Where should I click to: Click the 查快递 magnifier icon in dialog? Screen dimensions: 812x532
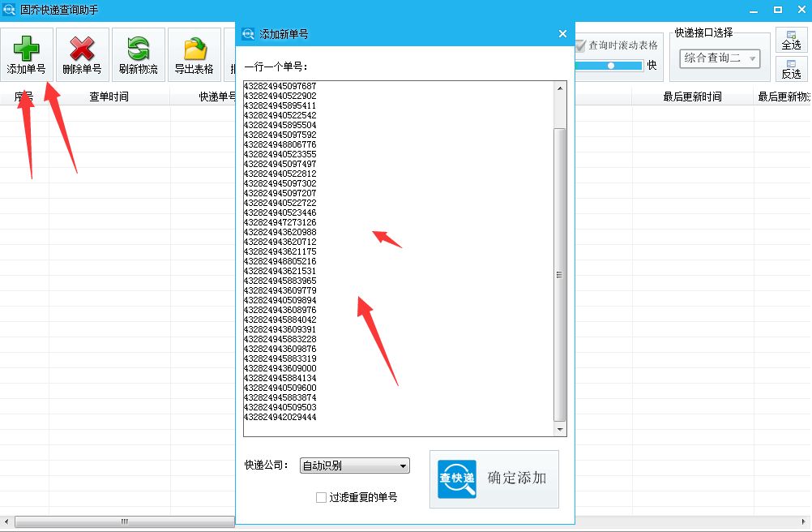click(457, 478)
